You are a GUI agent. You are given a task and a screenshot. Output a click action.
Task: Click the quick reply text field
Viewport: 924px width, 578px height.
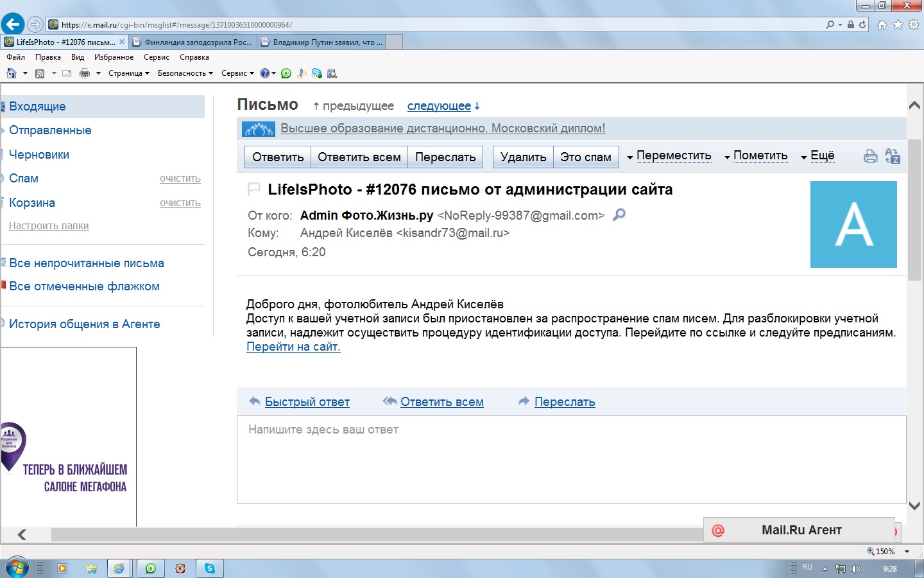571,459
